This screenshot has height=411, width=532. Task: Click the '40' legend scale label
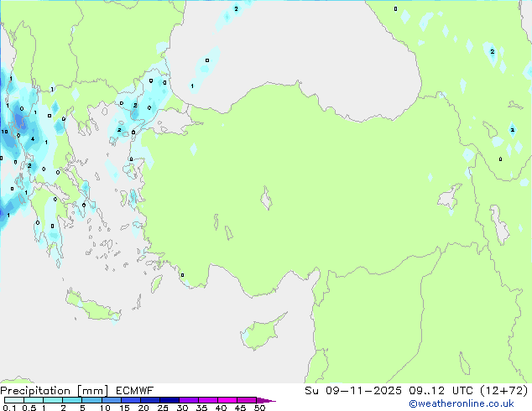pos(221,408)
